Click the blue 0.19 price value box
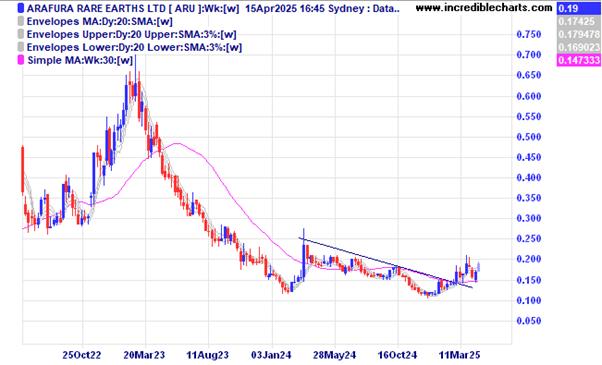602x365 pixels. (579, 8)
